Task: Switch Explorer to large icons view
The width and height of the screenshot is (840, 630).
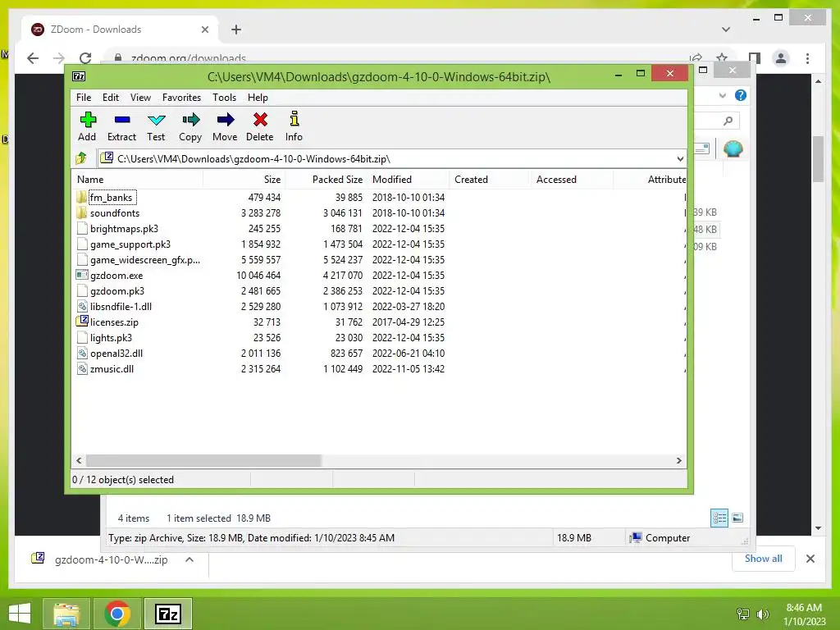Action: (x=737, y=518)
